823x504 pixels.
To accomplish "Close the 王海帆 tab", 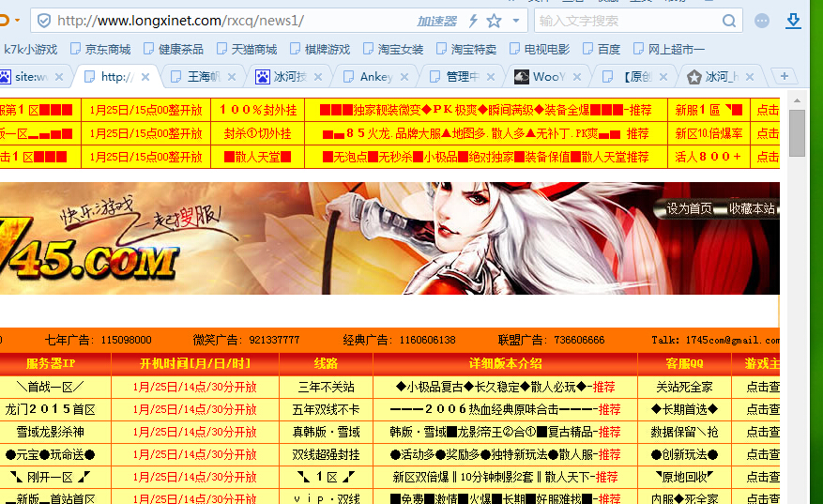I will coord(232,77).
